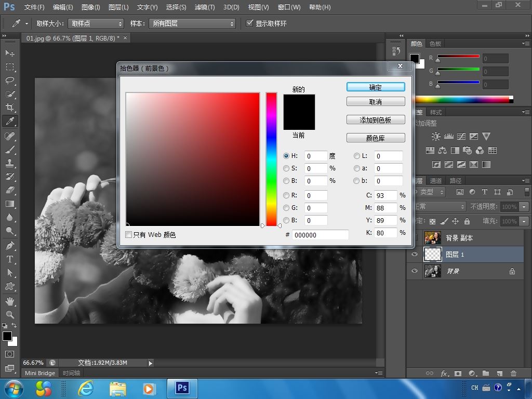The image size is (532, 399).
Task: Open the layer fill dropdown arrow
Action: pos(524,221)
